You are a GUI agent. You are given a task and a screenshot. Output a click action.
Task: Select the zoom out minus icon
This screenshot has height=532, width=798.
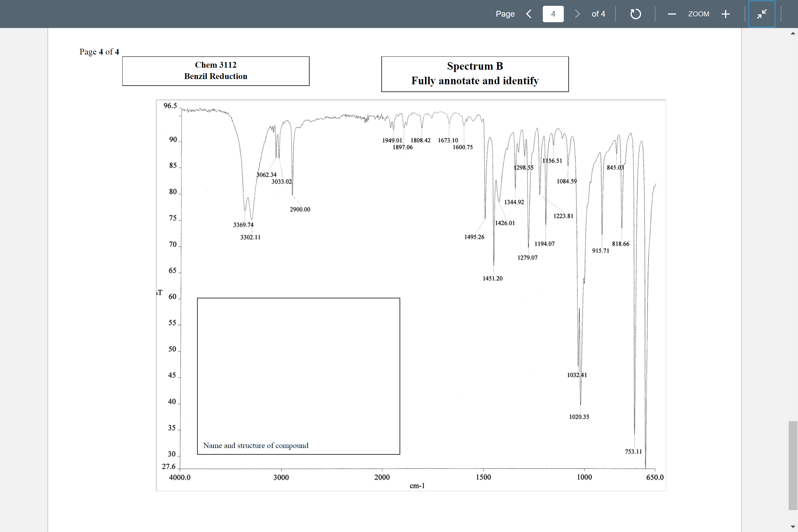coord(671,14)
